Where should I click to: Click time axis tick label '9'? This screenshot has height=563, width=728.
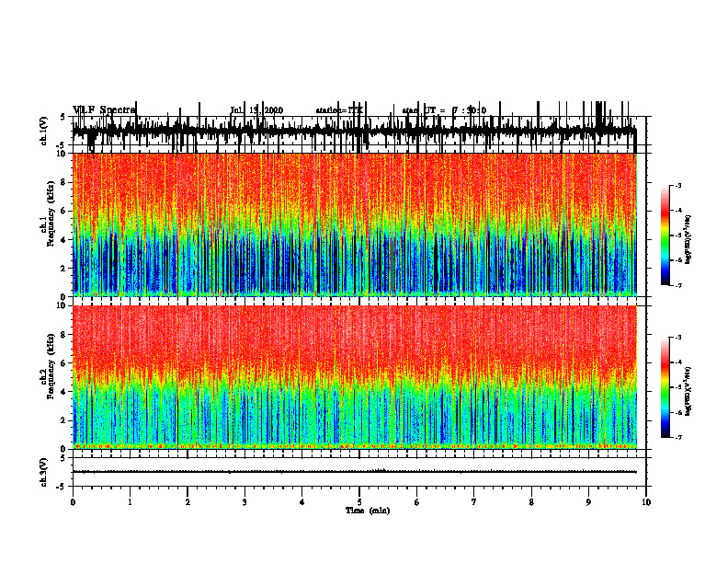pyautogui.click(x=588, y=502)
